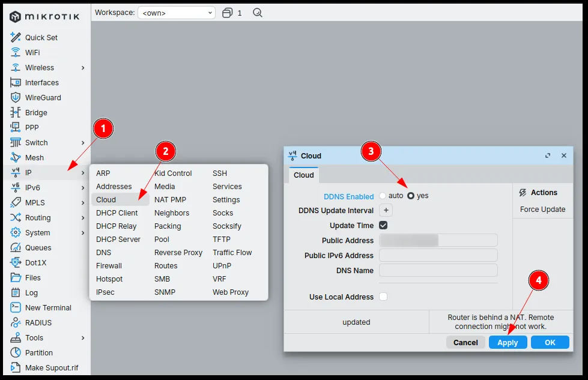Click the Public Address field
The image size is (588, 380).
tap(438, 240)
